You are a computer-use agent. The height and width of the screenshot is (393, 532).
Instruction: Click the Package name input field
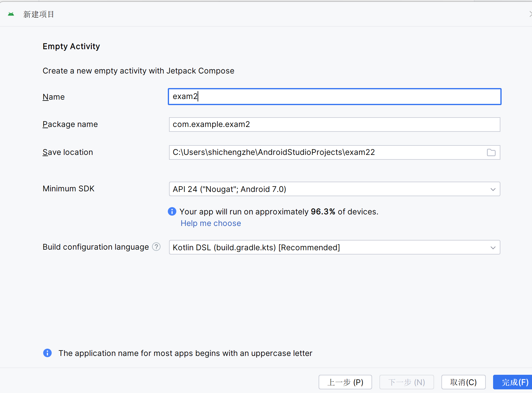[x=334, y=125]
